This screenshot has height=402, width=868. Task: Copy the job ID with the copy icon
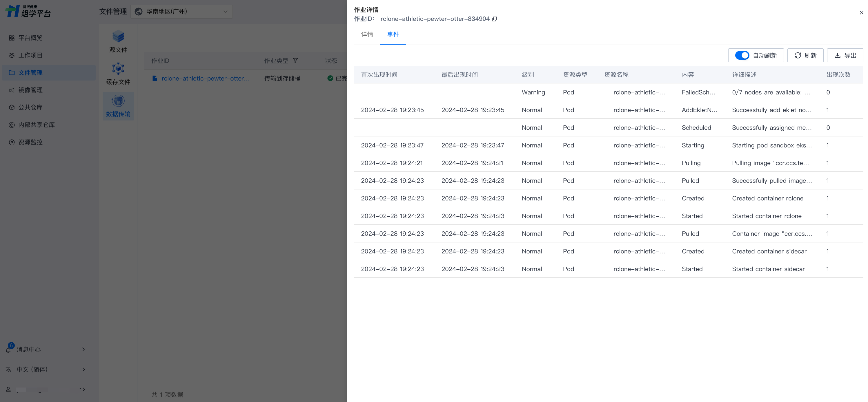(494, 19)
